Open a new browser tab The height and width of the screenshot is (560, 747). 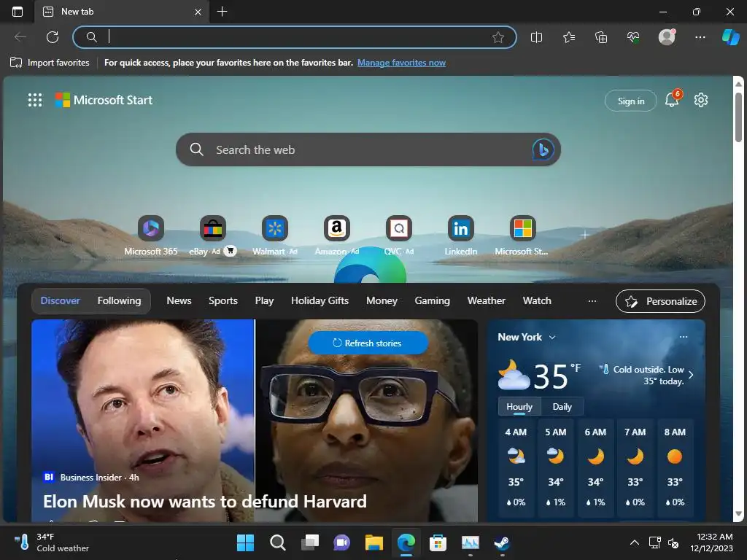222,12
